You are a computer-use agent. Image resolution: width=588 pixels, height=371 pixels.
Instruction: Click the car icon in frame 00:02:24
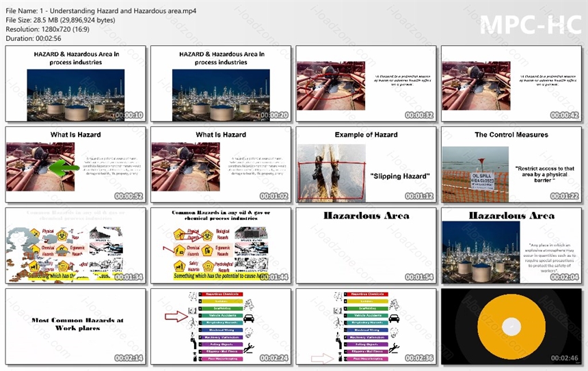point(248,319)
